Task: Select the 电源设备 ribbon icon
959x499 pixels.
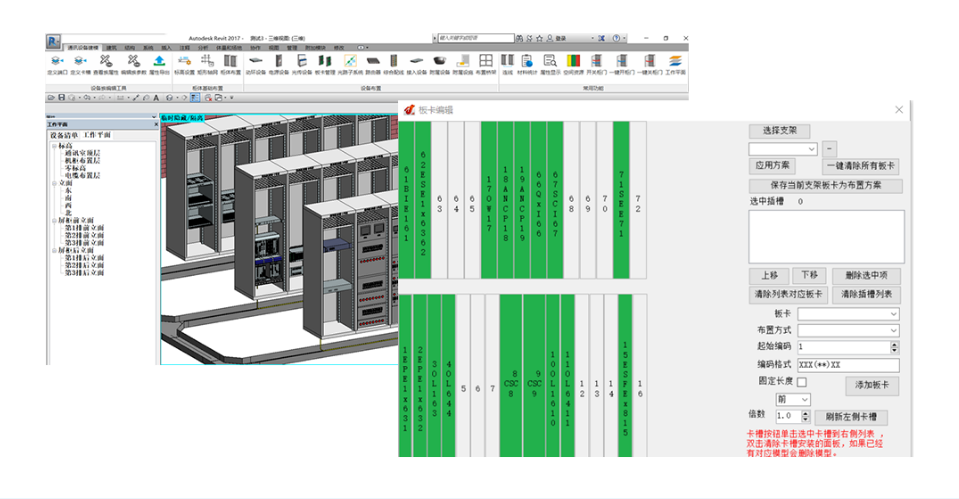Action: 278,63
